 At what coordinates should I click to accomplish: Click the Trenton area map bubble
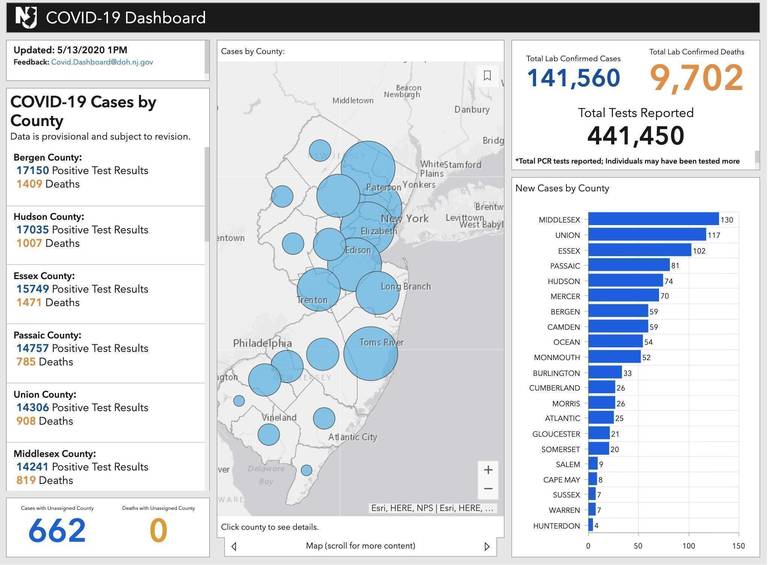point(319,289)
